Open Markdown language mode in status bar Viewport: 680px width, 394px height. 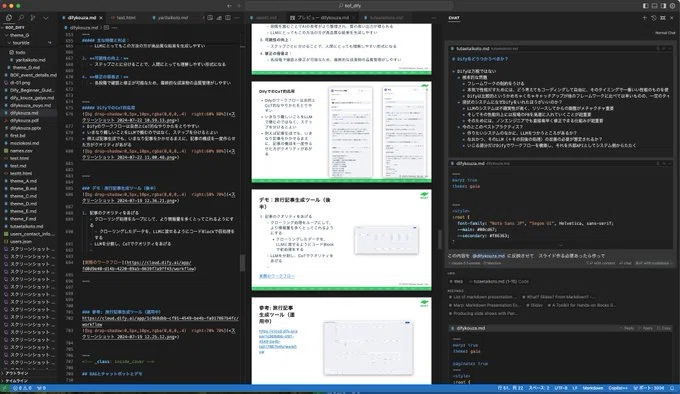[593, 388]
